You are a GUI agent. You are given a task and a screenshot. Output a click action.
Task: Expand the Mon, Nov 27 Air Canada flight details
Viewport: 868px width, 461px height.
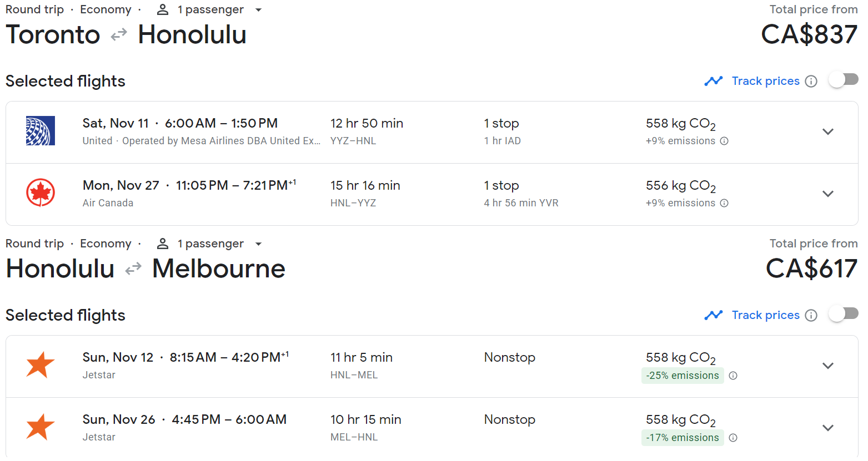tap(828, 194)
